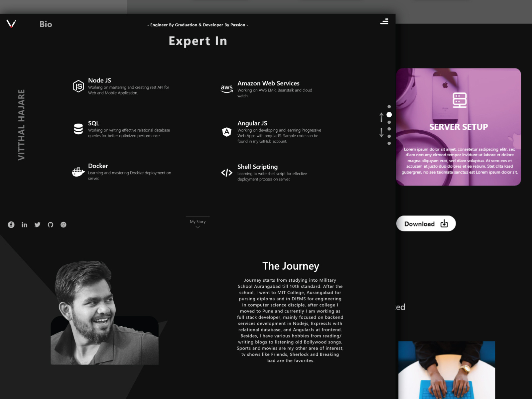
Task: Click the up arrow page navigator
Action: [x=381, y=117]
